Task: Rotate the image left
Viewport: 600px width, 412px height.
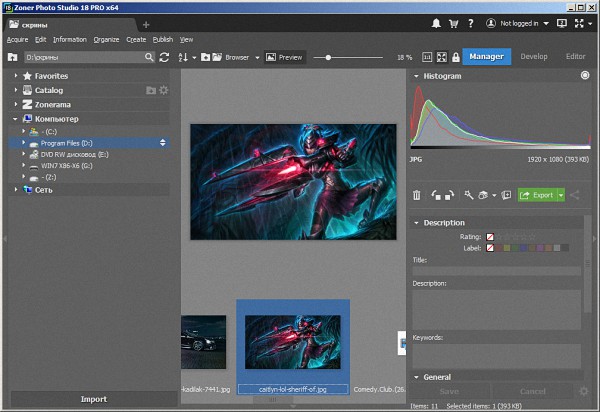Action: point(435,195)
